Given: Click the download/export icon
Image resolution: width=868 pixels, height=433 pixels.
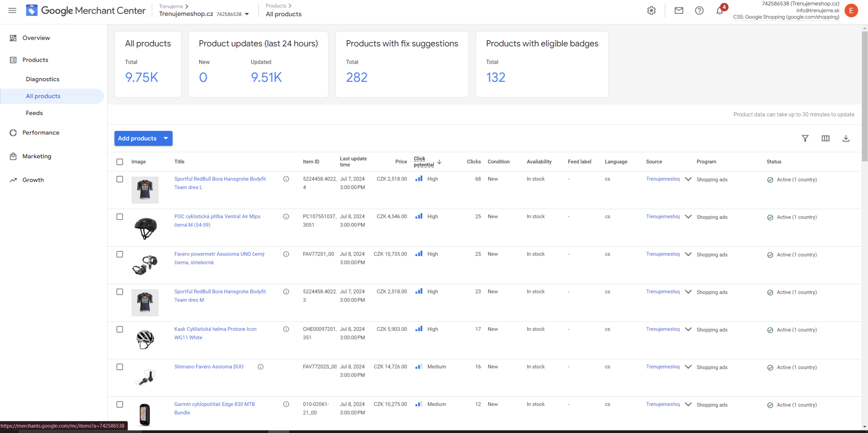Looking at the screenshot, I should coord(846,138).
